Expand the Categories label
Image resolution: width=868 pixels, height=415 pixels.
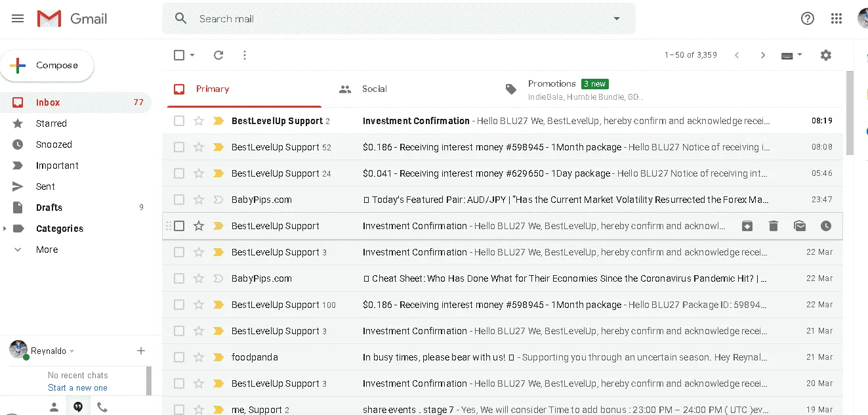click(5, 229)
